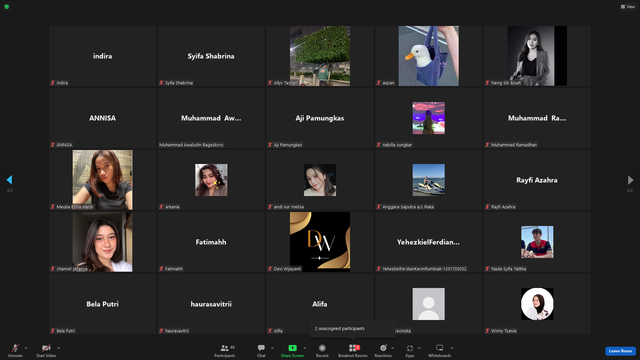Select Meutia's profile photo tile
The height and width of the screenshot is (360, 640).
[102, 180]
